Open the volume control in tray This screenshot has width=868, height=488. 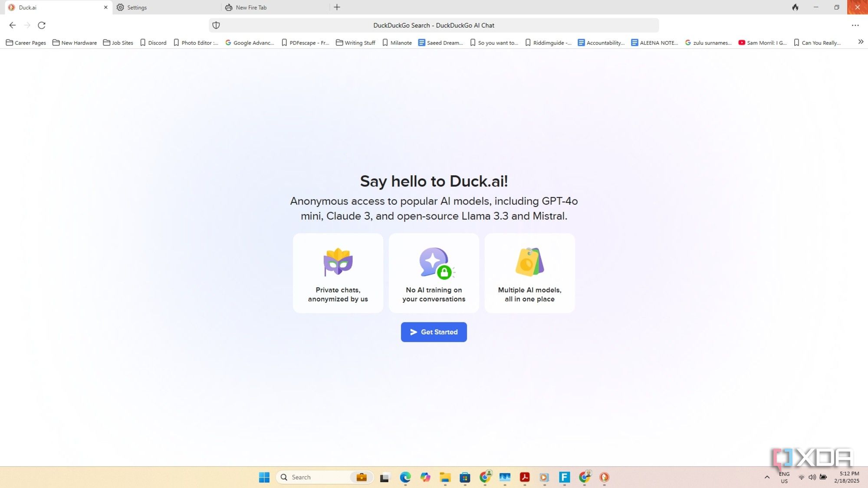(x=812, y=477)
